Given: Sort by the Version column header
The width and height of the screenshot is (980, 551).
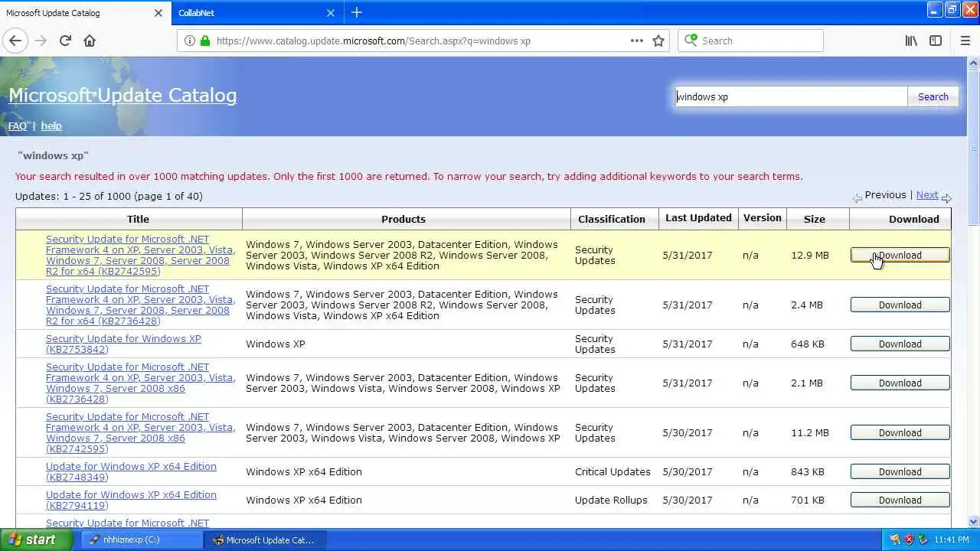Looking at the screenshot, I should 763,218.
